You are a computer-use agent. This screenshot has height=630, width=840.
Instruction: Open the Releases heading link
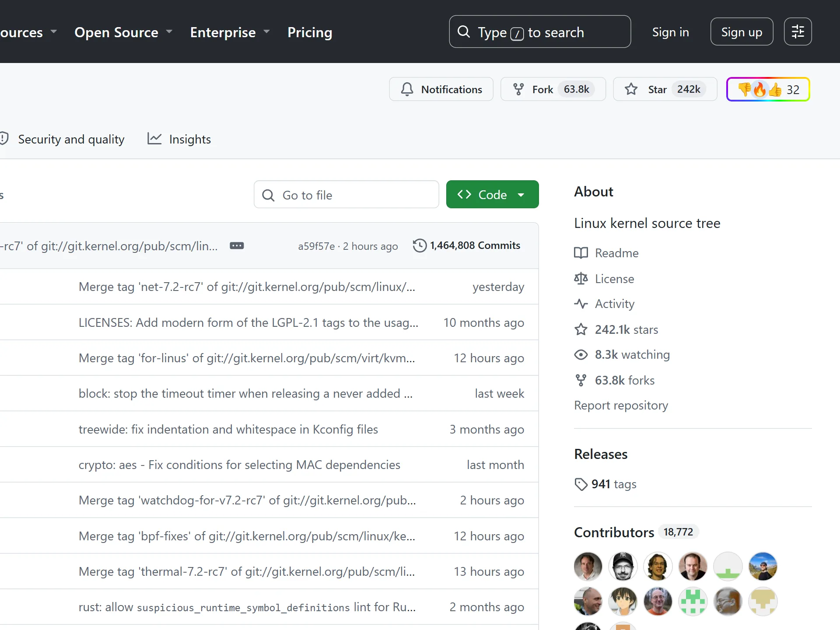[601, 454]
